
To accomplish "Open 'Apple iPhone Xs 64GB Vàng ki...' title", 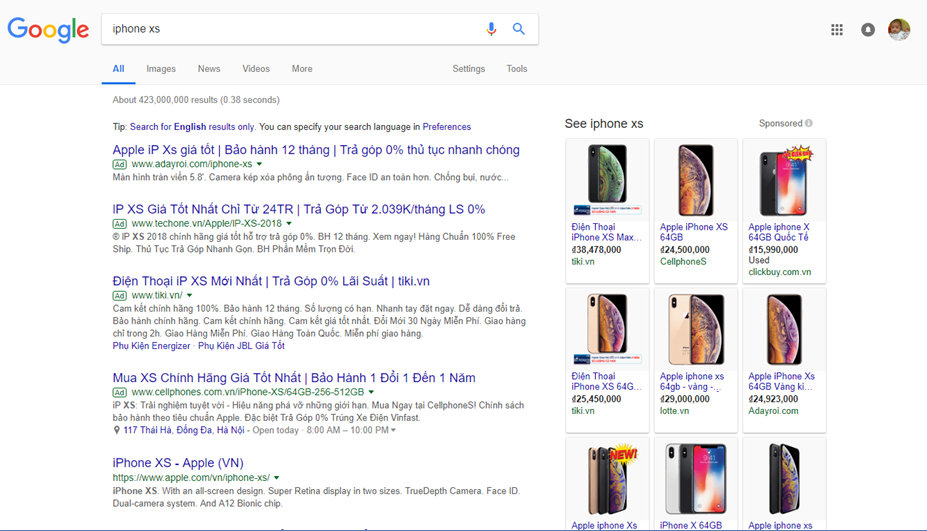I will coord(782,381).
